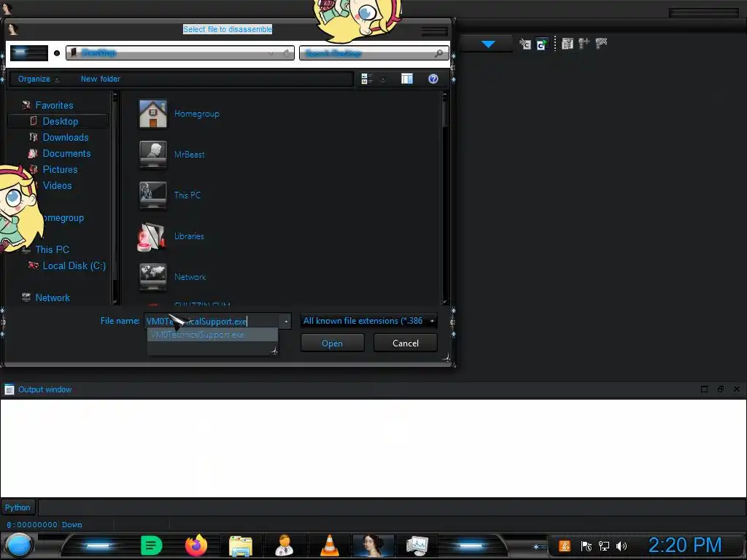Open the address bar history dropdown
The width and height of the screenshot is (747, 560).
(271, 53)
